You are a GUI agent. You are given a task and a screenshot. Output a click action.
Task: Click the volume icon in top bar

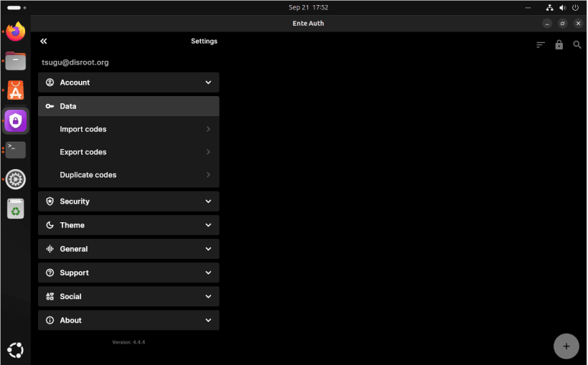click(562, 7)
